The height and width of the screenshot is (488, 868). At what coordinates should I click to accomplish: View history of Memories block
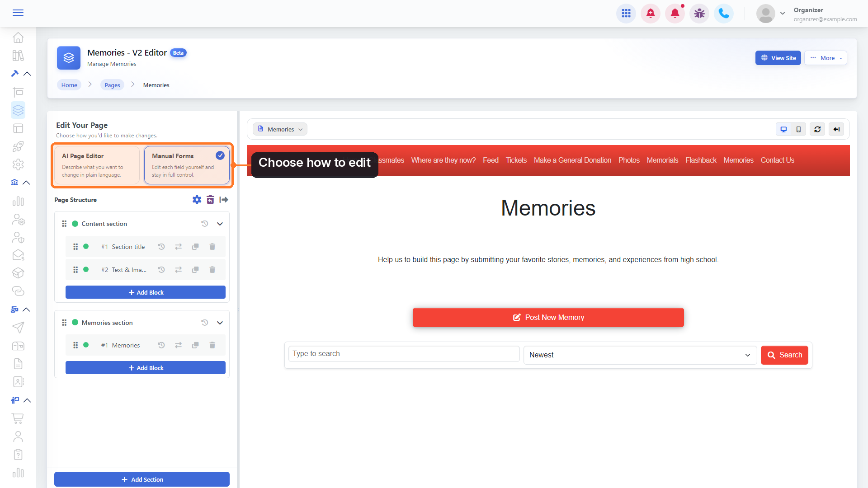161,345
